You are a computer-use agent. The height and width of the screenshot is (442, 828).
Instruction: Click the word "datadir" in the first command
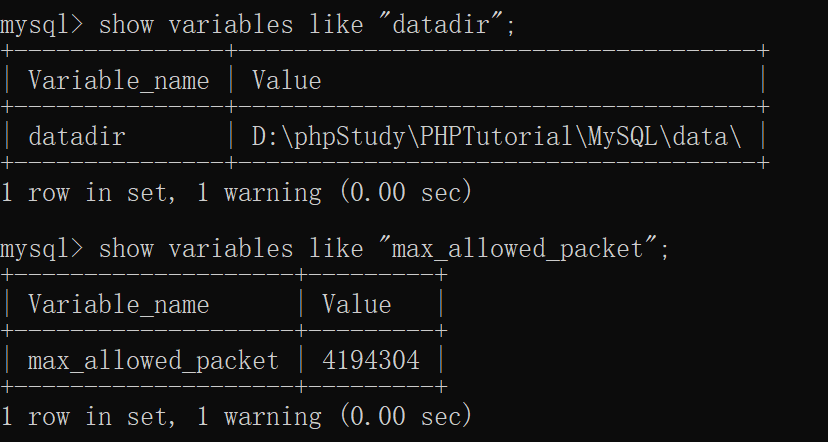(x=441, y=25)
